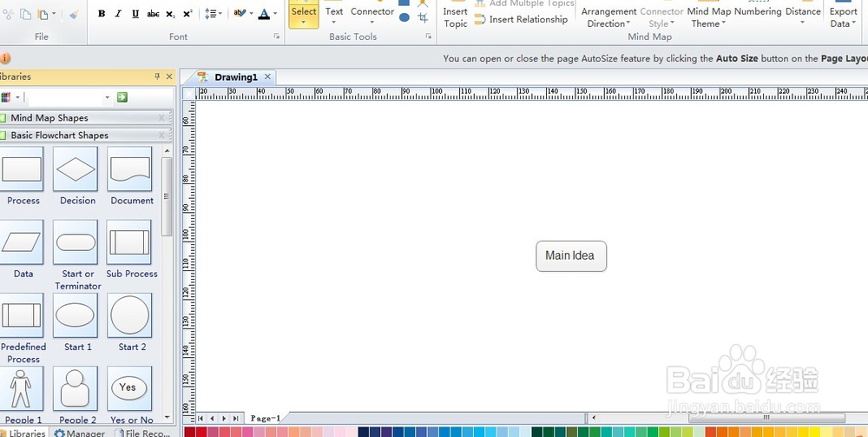Viewport: 868px width, 437px height.
Task: Select the Start 2 circle shape
Action: [x=129, y=315]
